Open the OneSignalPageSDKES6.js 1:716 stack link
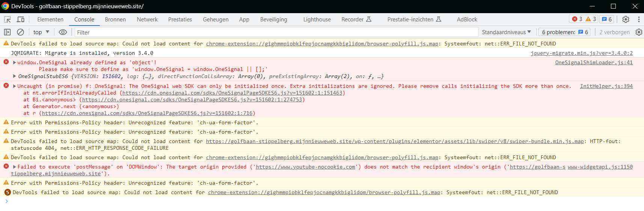Screen dimensions: 644x211 pyautogui.click(x=147, y=113)
